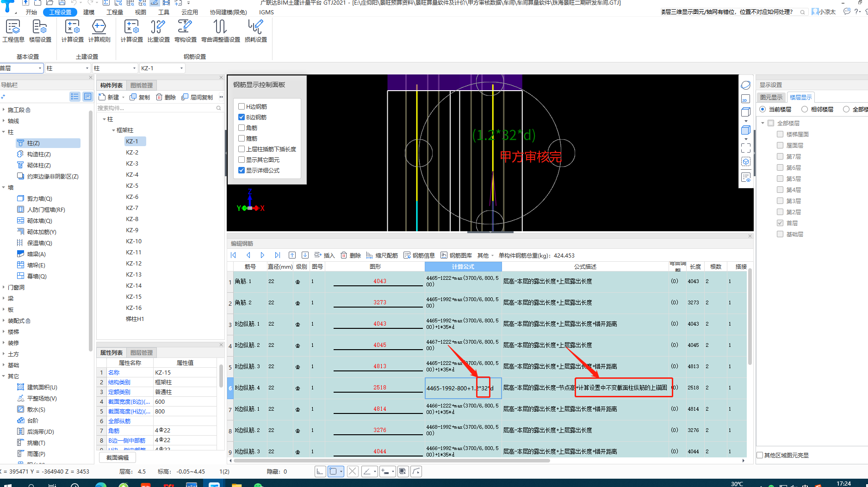
Task: Click 计算公式 column header
Action: click(x=463, y=267)
